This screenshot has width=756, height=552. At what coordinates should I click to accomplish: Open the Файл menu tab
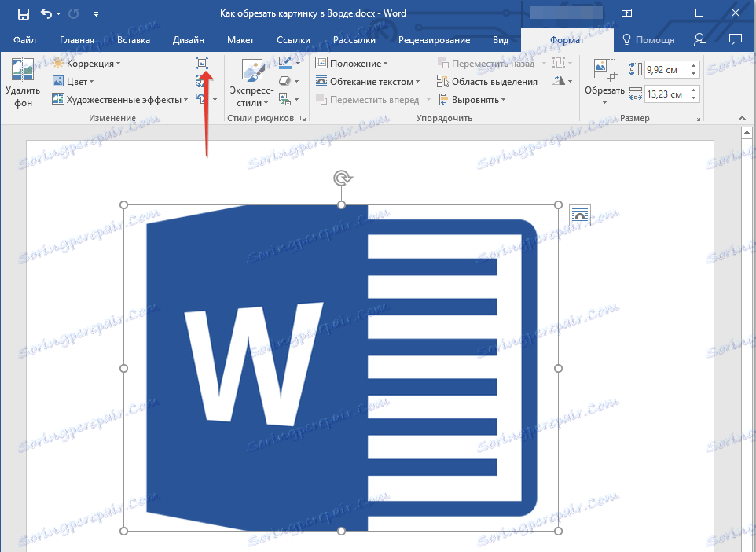24,40
